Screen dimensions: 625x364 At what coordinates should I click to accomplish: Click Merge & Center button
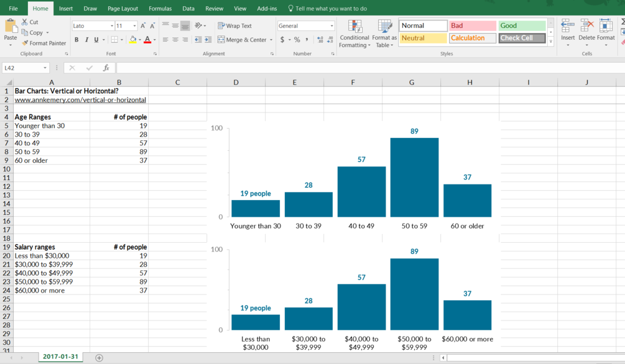(x=246, y=39)
